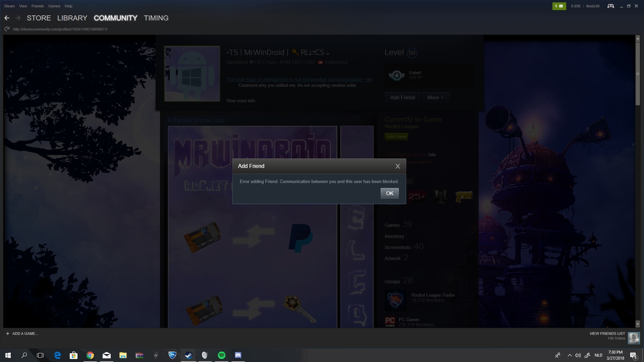Image resolution: width=644 pixels, height=362 pixels.
Task: Click the page scrollbar up arrow
Action: pyautogui.click(x=638, y=39)
